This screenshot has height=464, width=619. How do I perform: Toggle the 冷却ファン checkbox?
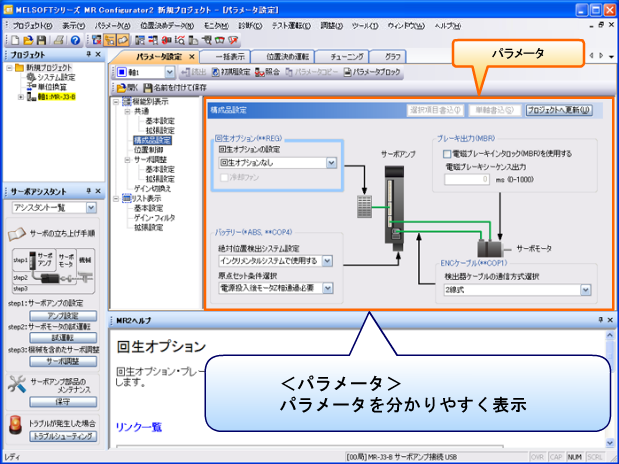click(222, 177)
